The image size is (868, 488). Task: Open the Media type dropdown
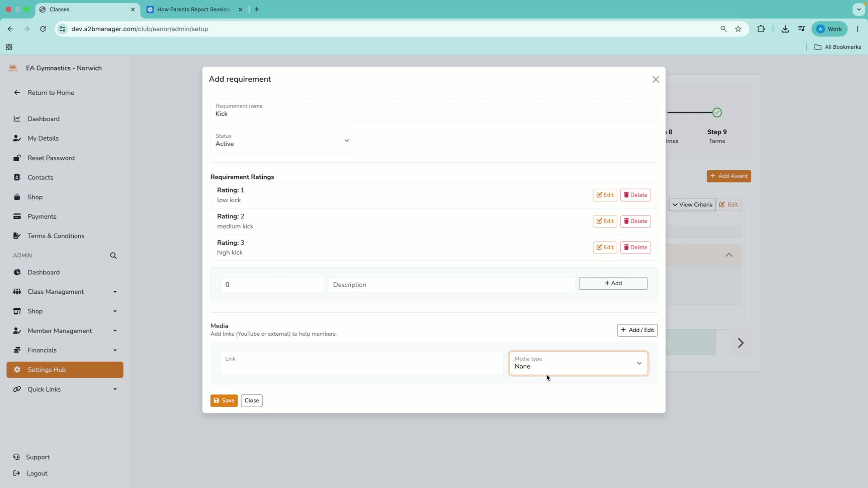click(x=578, y=363)
